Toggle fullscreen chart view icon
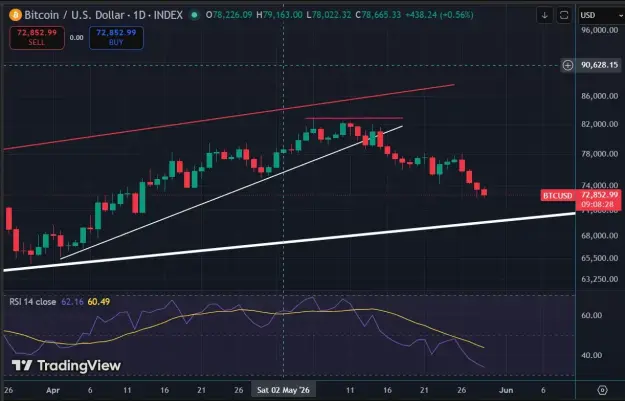625x401 pixels. [564, 15]
